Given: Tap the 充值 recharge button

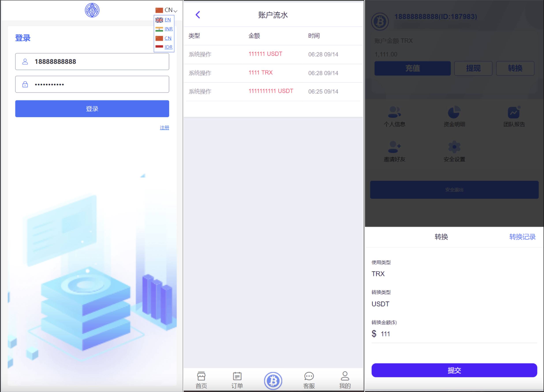Looking at the screenshot, I should click(412, 68).
